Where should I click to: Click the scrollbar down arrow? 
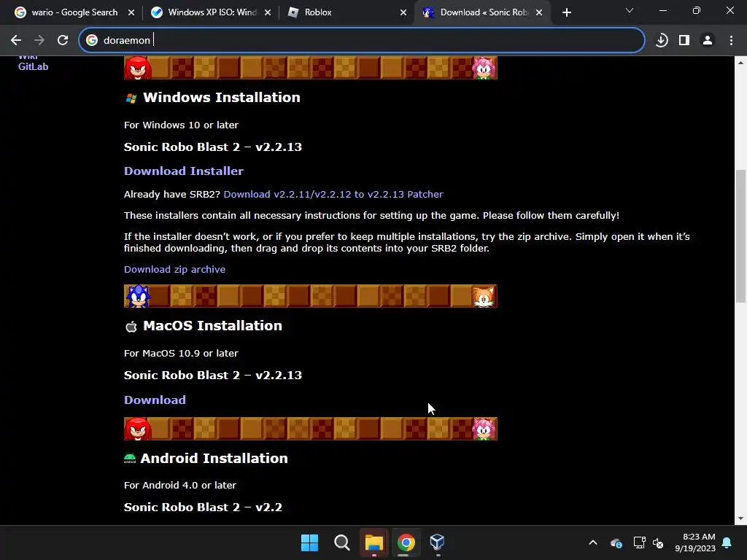[x=740, y=518]
